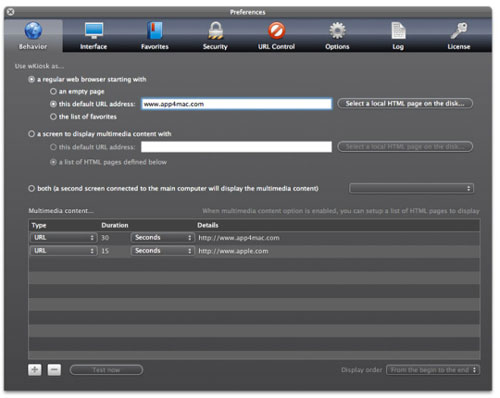The width and height of the screenshot is (500, 398).
Task: Click duration value 30
Action: [x=105, y=238]
